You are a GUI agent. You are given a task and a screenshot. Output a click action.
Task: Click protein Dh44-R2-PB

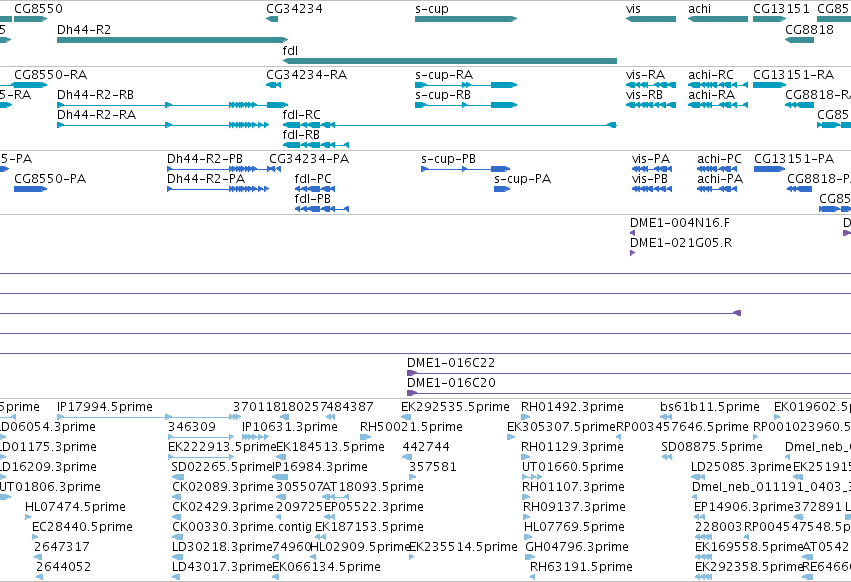[205, 159]
